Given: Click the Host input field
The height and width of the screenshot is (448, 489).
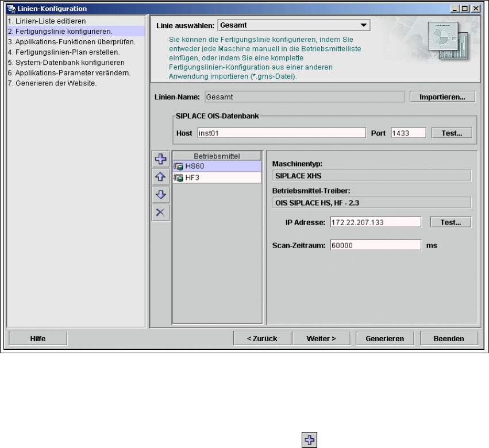Looking at the screenshot, I should 282,133.
